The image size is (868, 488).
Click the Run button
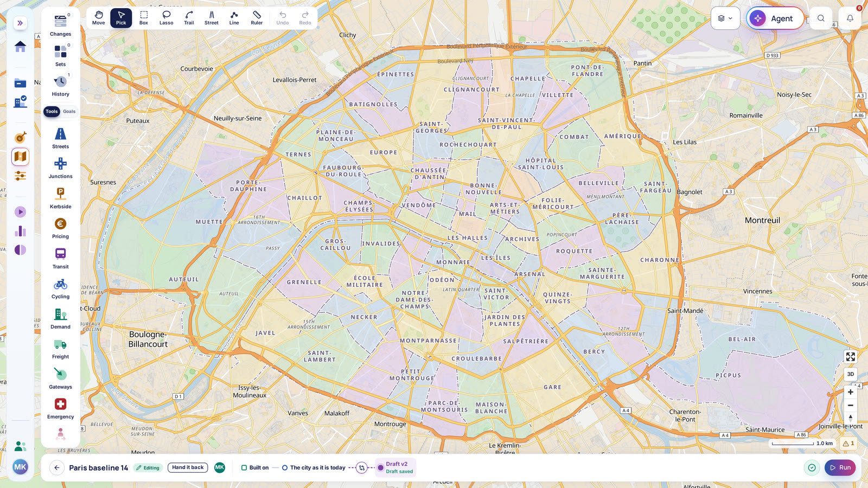coord(840,467)
